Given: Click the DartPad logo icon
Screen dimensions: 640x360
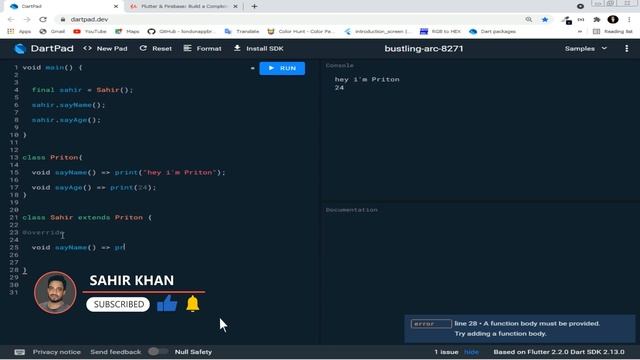Looking at the screenshot, I should [20, 49].
